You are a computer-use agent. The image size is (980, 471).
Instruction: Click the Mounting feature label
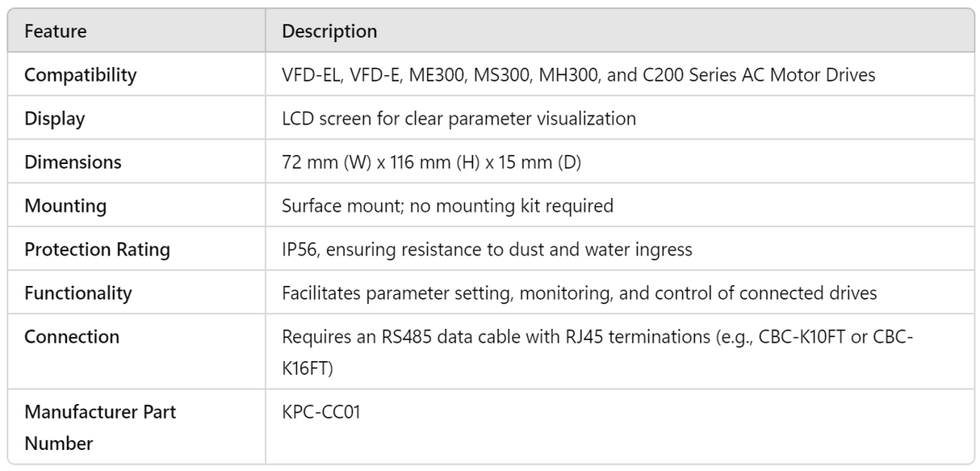point(65,206)
